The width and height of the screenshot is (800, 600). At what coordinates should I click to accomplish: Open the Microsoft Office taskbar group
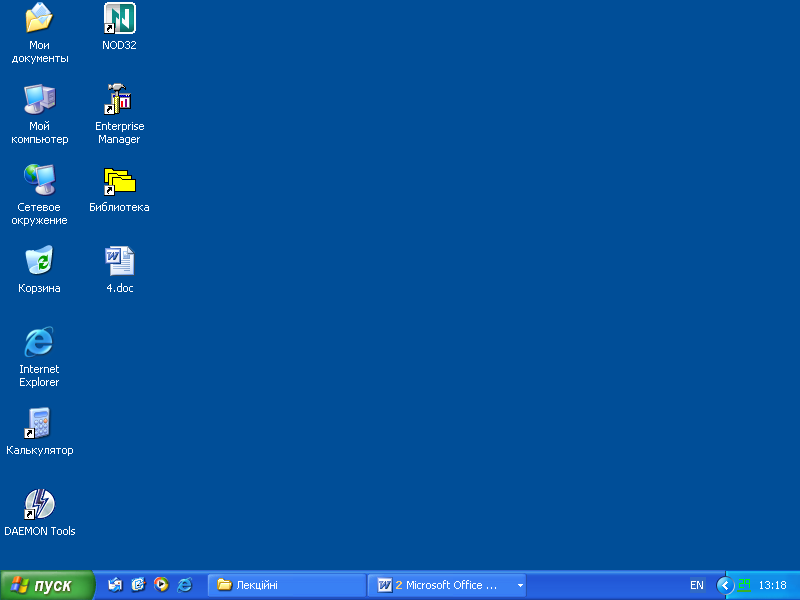(x=446, y=585)
